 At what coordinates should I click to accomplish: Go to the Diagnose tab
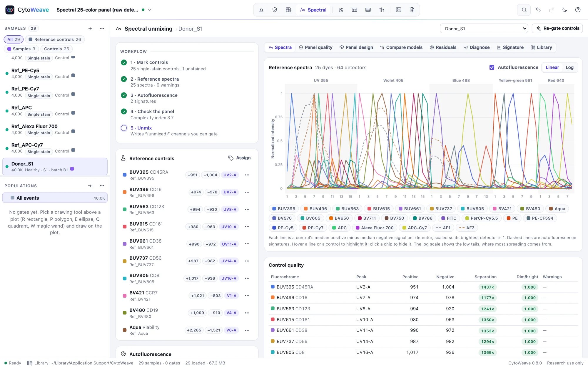click(476, 47)
